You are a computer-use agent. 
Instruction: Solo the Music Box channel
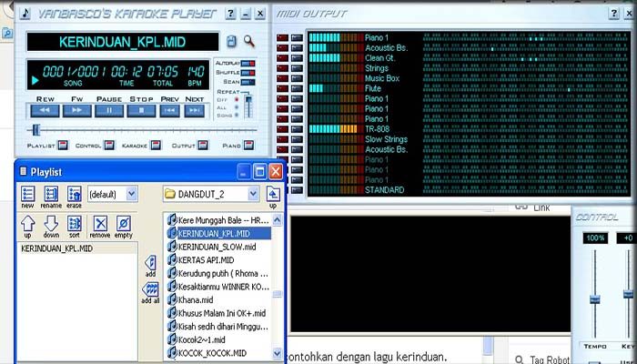coord(297,78)
